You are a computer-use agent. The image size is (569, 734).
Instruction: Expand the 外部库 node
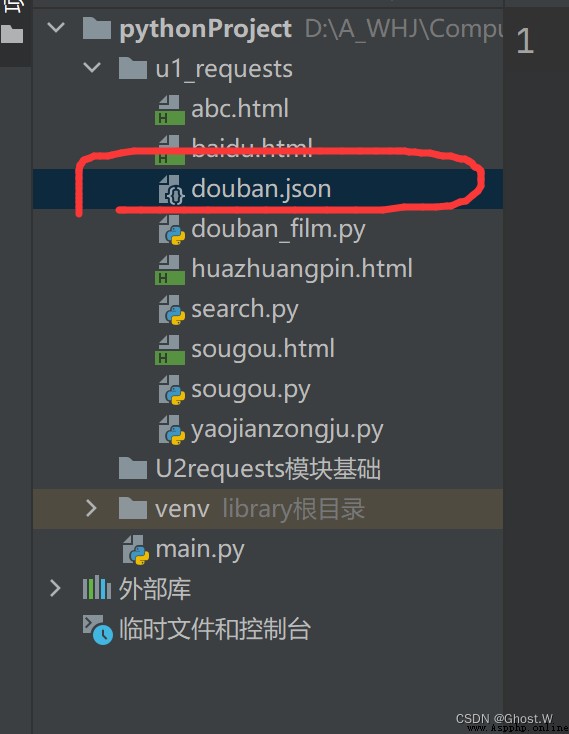click(55, 588)
